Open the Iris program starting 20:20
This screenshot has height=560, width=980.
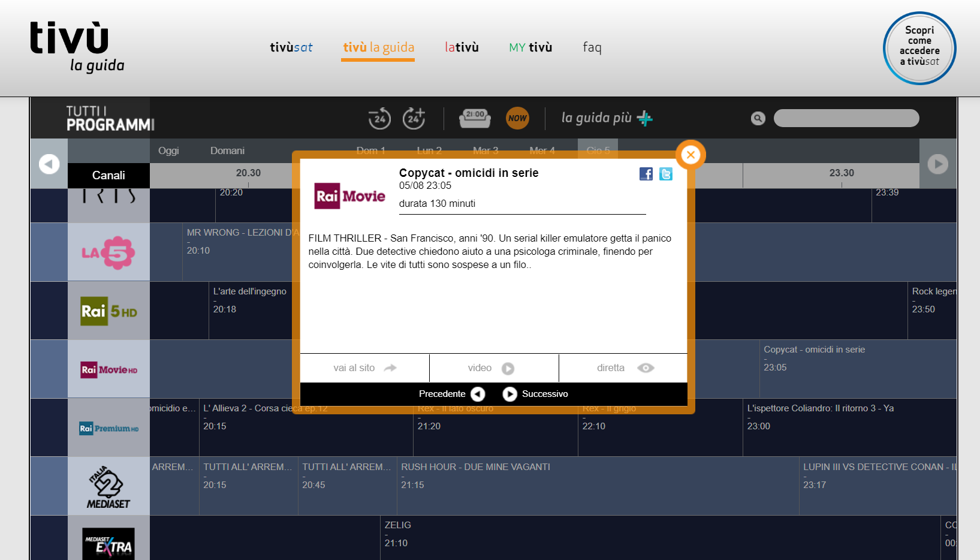pos(254,205)
